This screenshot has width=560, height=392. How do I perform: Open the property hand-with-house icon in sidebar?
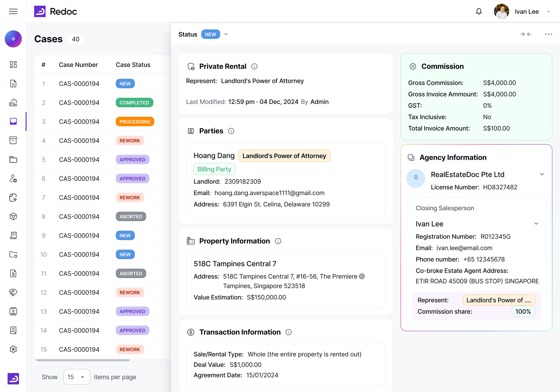13,103
